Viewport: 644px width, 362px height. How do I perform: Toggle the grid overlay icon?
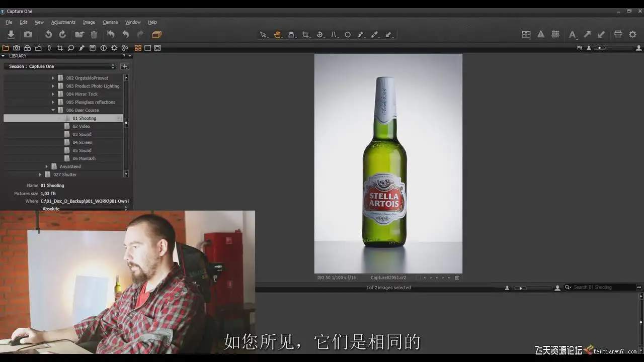[555, 34]
